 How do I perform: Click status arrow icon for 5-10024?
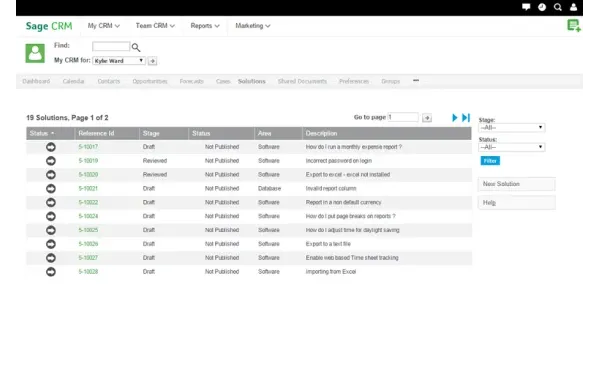(51, 216)
